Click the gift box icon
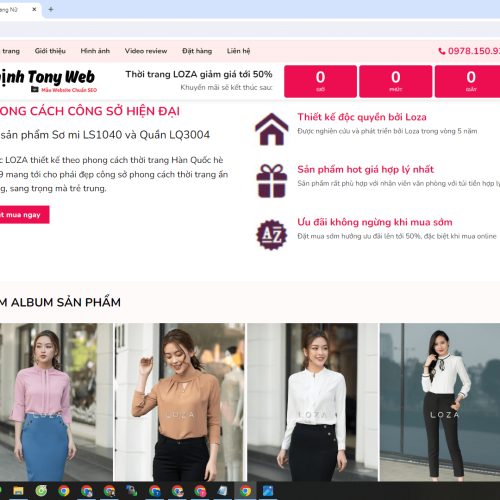The image size is (500, 500). tap(272, 181)
